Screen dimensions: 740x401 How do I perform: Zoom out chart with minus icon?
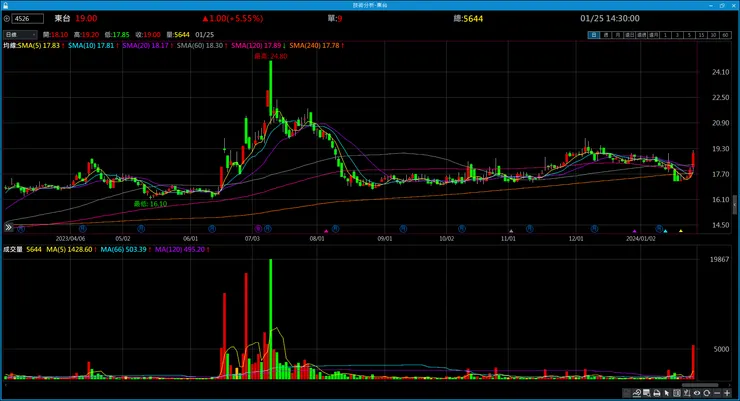[x=717, y=393]
